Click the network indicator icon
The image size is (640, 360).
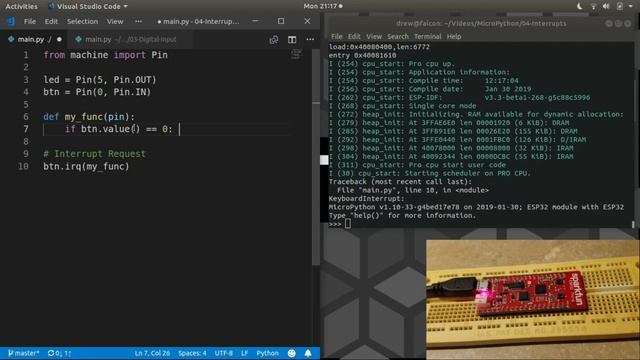(x=593, y=6)
